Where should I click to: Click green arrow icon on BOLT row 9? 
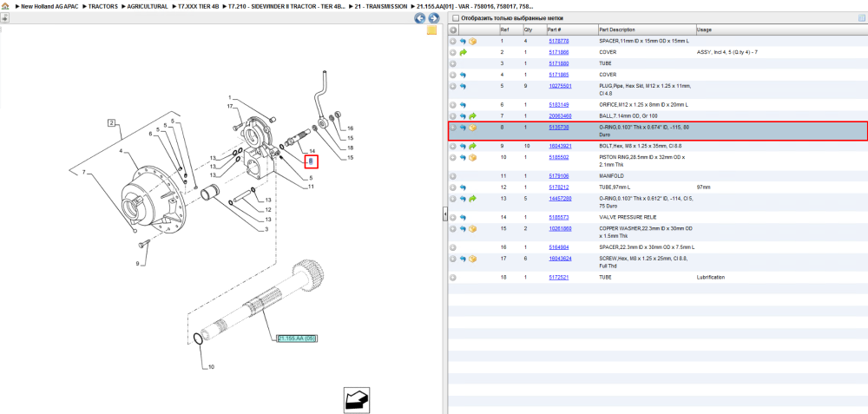[x=473, y=146]
